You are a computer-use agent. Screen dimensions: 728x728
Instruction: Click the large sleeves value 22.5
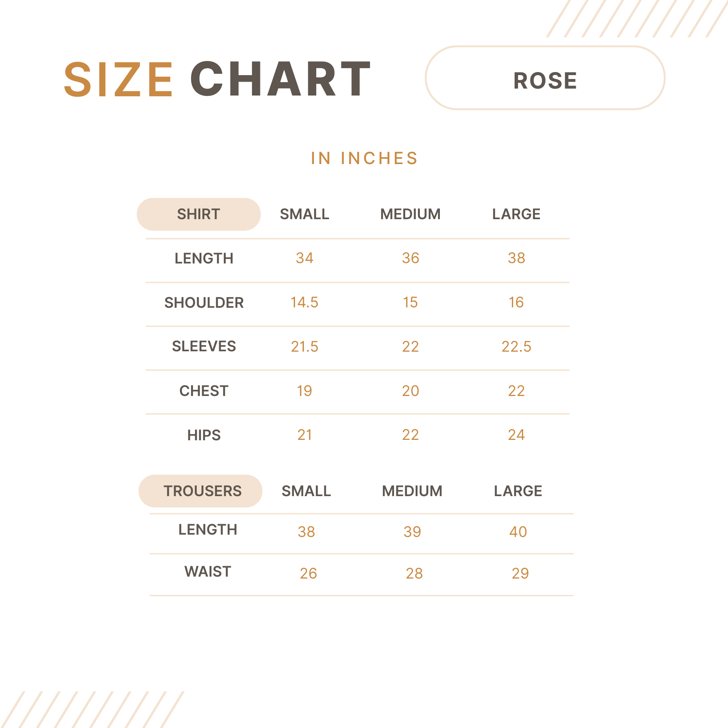click(x=516, y=347)
